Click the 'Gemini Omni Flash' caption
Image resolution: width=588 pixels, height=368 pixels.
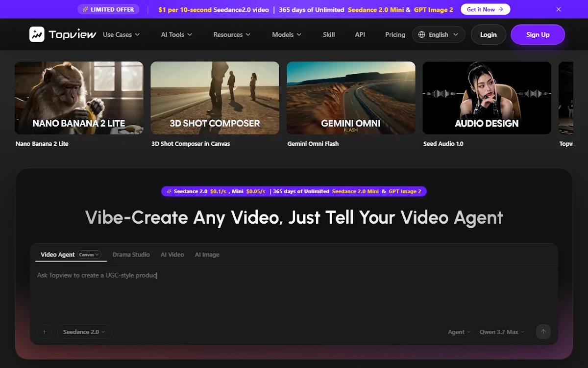coord(313,144)
